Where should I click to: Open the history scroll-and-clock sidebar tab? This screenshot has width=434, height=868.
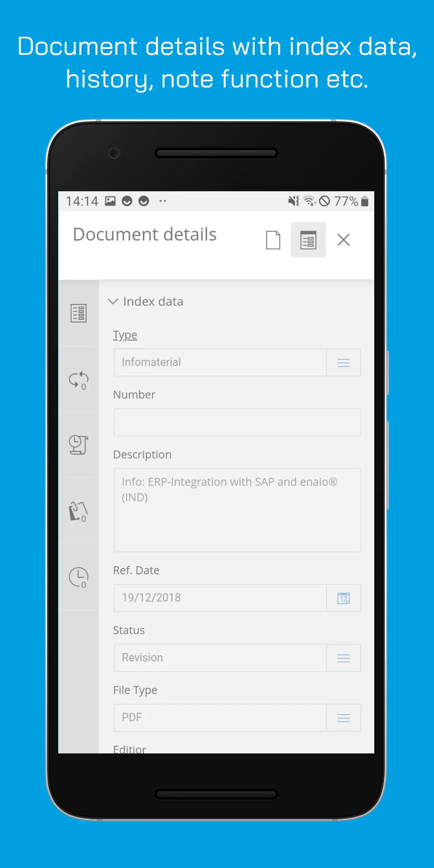tap(79, 445)
